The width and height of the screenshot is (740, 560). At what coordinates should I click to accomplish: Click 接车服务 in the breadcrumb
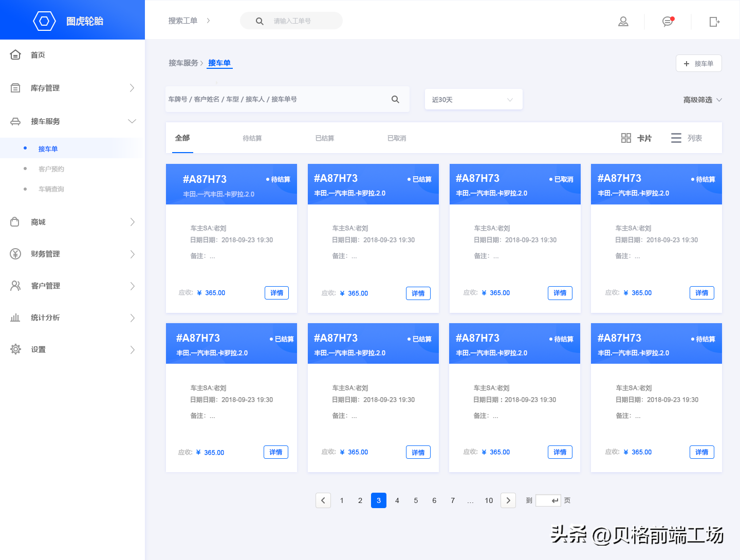click(183, 63)
